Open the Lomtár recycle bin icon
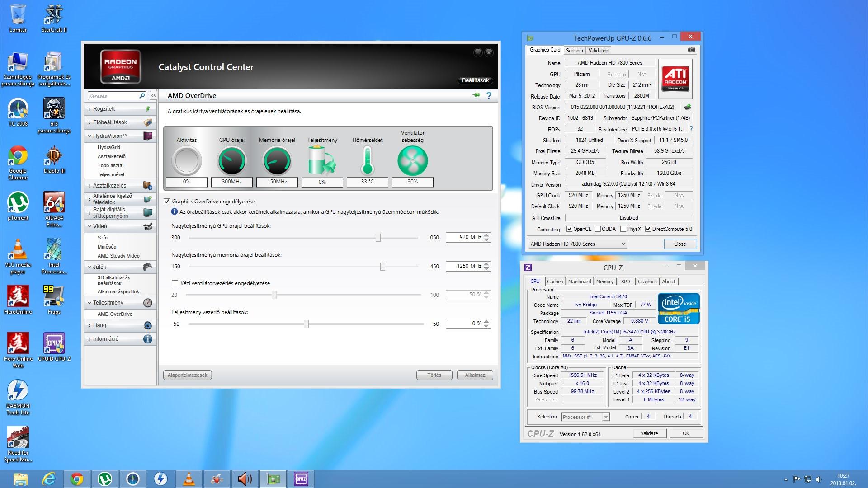 click(x=18, y=18)
